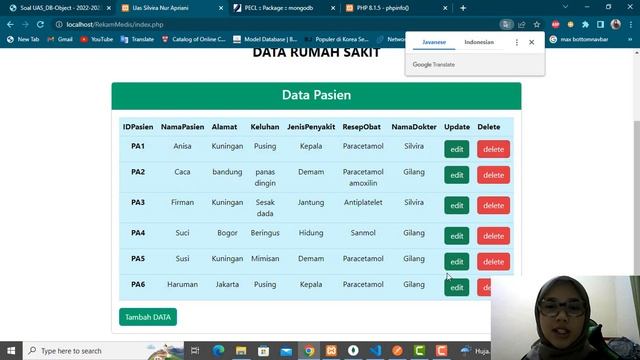Open MongoDB Compass from the taskbar
Image resolution: width=640 pixels, height=360 pixels.
click(353, 351)
